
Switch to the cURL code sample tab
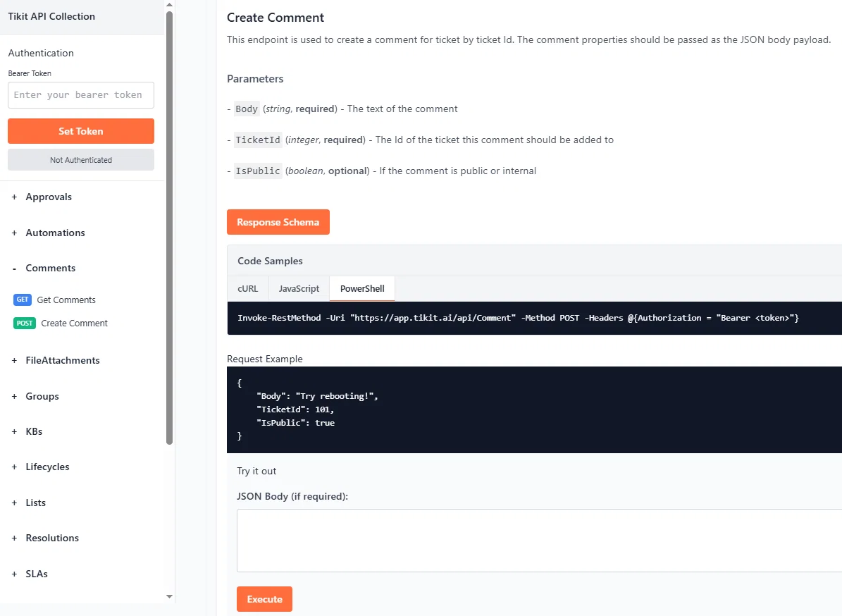pyautogui.click(x=247, y=289)
